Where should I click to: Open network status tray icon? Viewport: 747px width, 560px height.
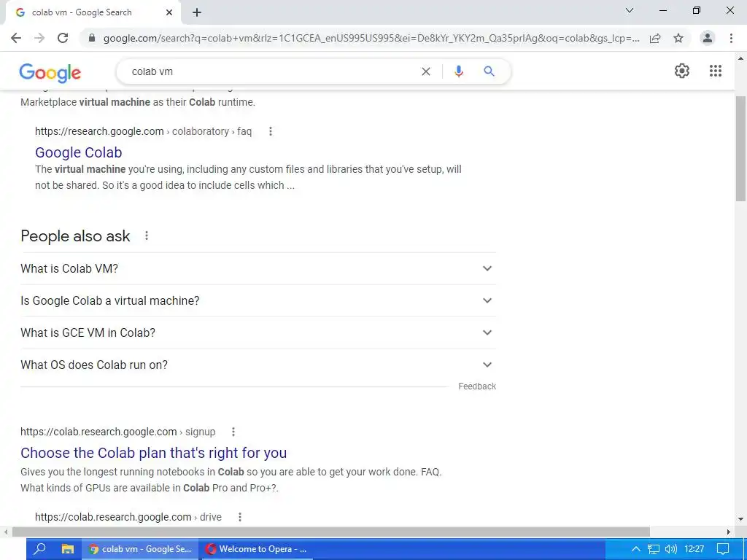[653, 549]
